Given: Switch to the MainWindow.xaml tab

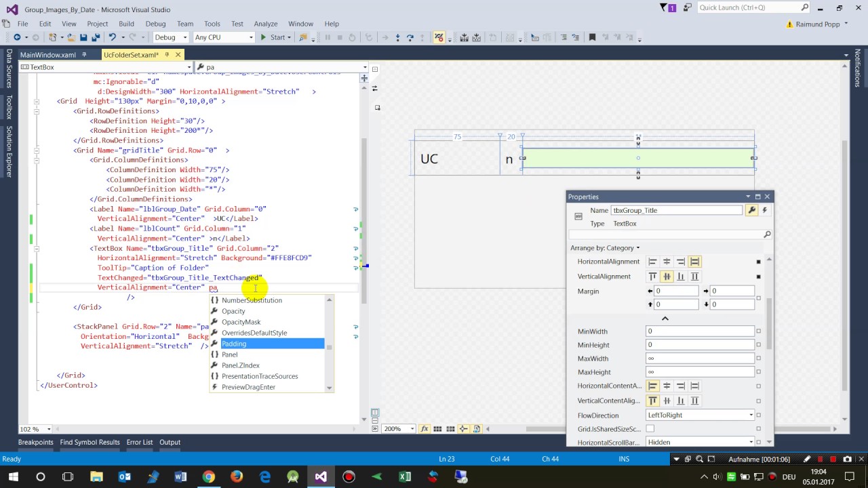Looking at the screenshot, I should pyautogui.click(x=47, y=55).
